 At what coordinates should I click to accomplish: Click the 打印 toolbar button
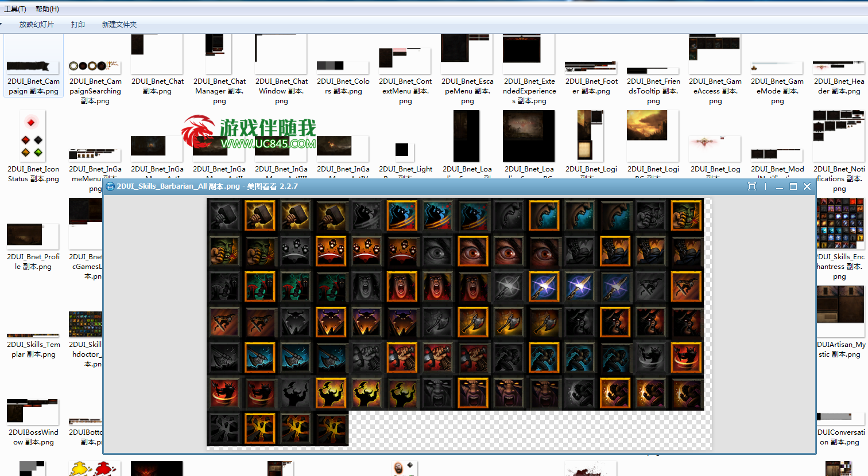point(78,25)
